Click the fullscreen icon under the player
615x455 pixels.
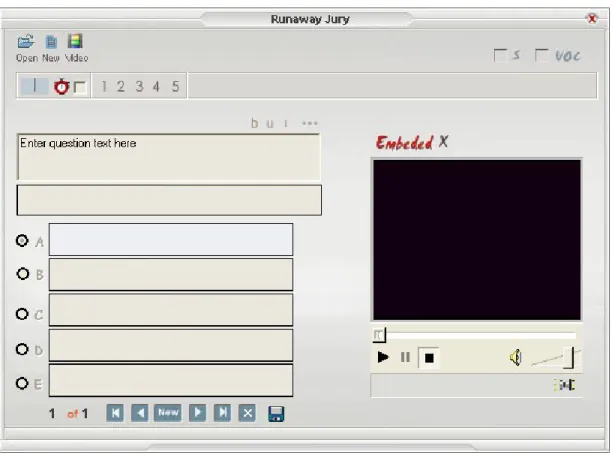tap(565, 385)
